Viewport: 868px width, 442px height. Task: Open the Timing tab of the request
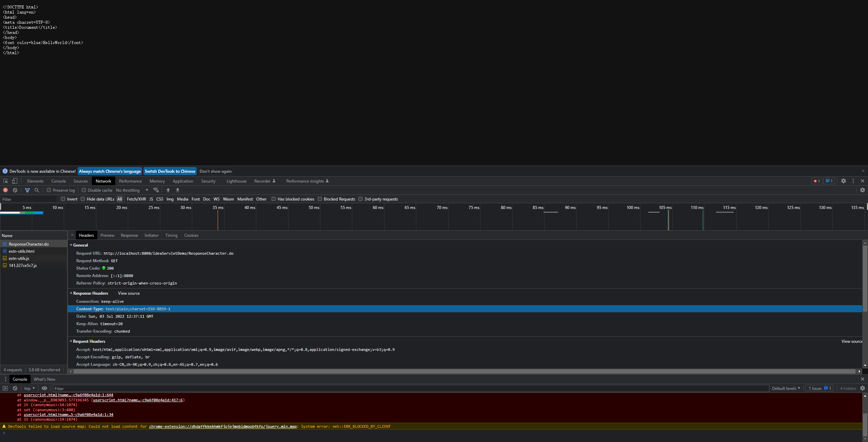tap(171, 235)
